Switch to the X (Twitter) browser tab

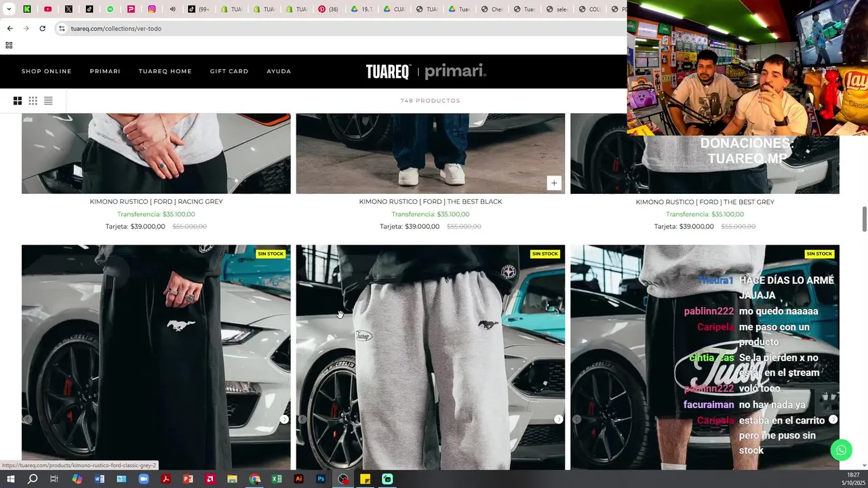point(68,9)
